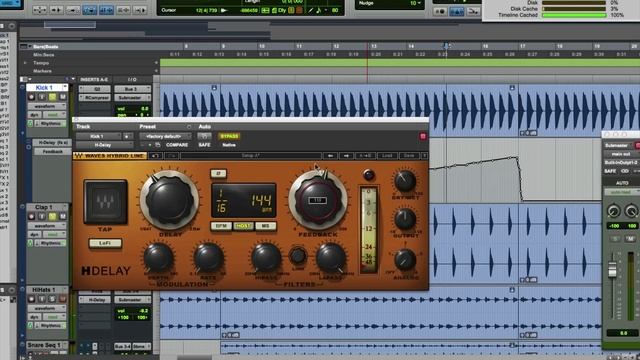This screenshot has height=360, width=640.
Task: Go to next Waves preset arrow
Action: coord(346,156)
